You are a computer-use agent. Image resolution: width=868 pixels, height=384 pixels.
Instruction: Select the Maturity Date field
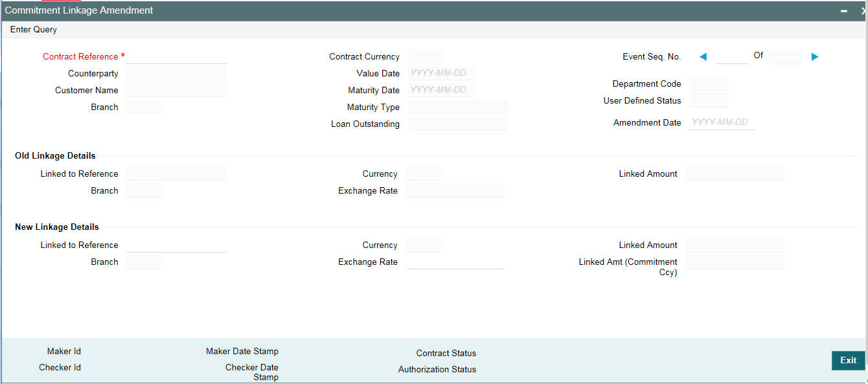coord(441,91)
